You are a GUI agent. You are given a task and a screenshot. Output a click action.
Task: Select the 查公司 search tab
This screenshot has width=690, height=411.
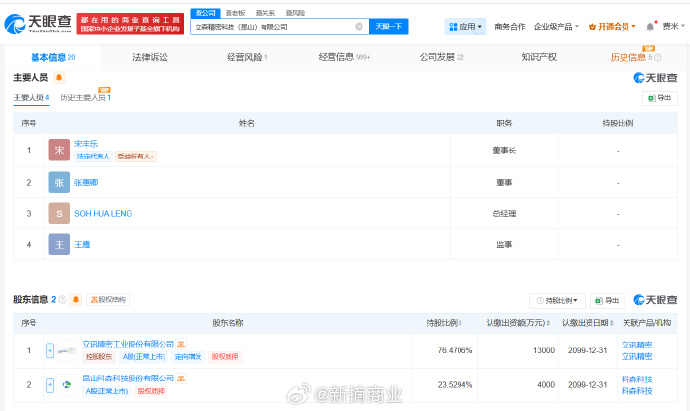pyautogui.click(x=206, y=13)
